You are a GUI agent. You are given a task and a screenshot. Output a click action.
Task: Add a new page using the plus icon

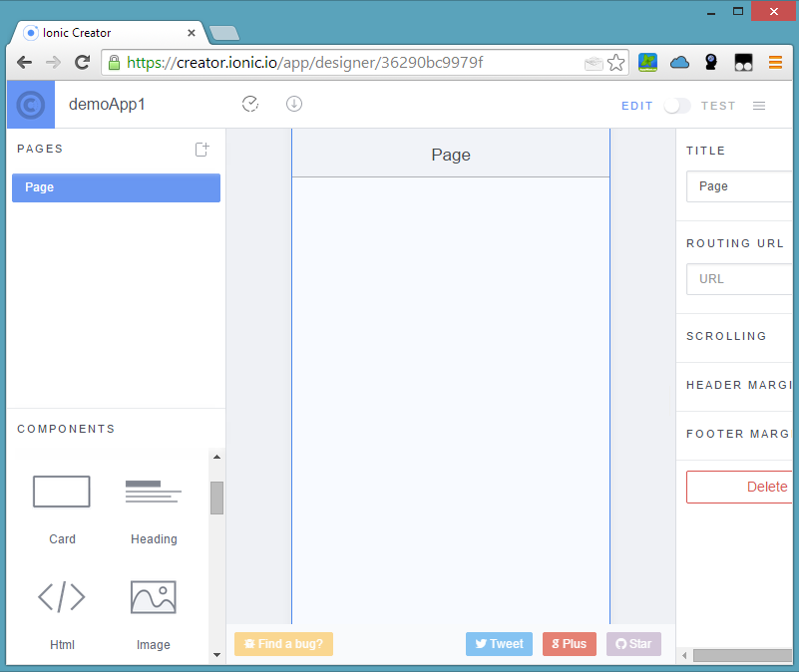pos(202,150)
